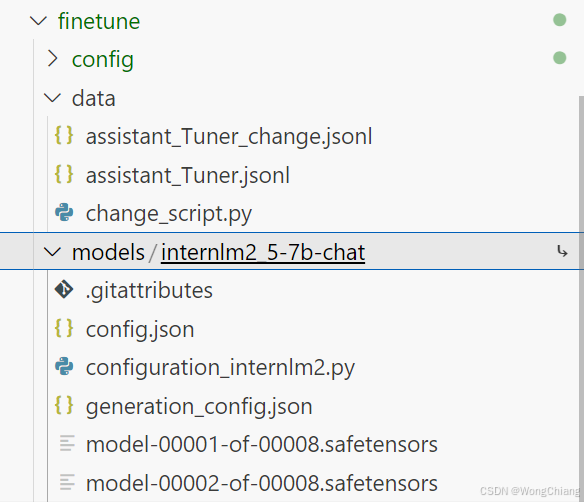Click JSON braces icon of generation_config.json

point(64,405)
